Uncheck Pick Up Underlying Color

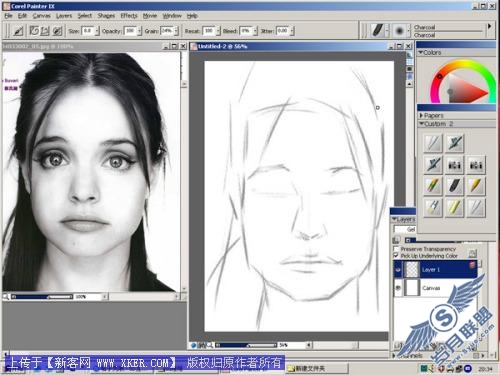point(396,256)
